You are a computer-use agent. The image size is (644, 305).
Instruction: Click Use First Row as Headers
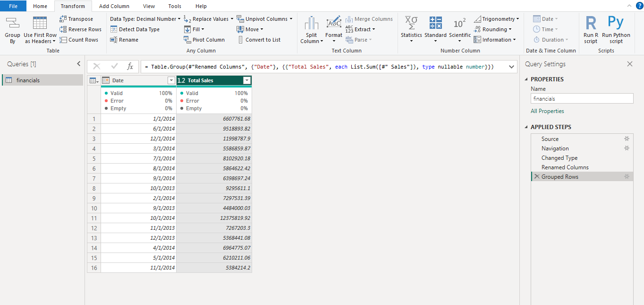[40, 30]
